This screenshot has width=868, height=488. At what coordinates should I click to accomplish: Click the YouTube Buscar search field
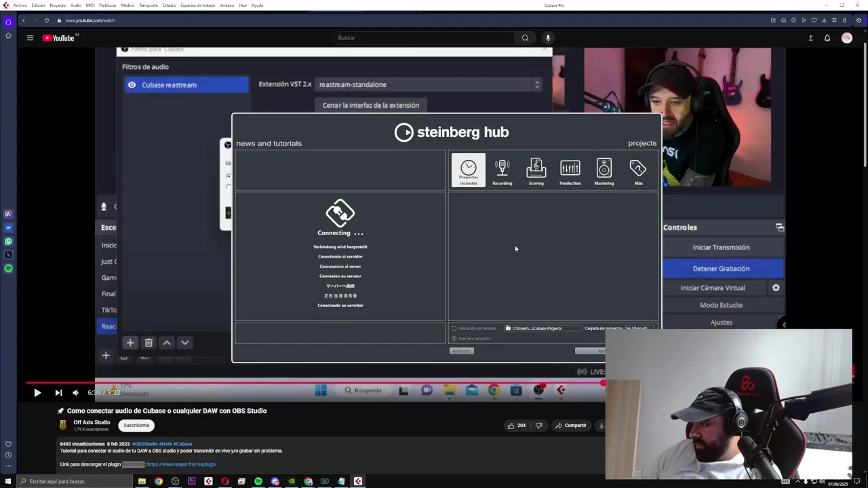click(424, 38)
